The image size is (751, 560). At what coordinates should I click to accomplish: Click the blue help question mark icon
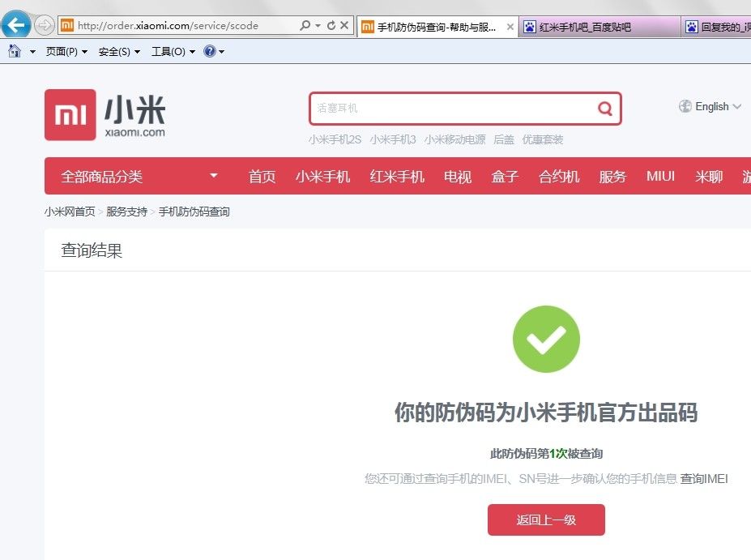click(209, 51)
